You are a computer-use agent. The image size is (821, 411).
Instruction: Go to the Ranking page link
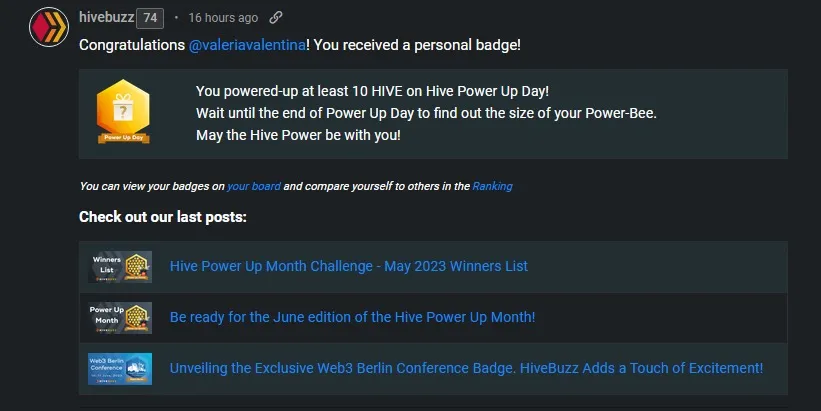[492, 186]
